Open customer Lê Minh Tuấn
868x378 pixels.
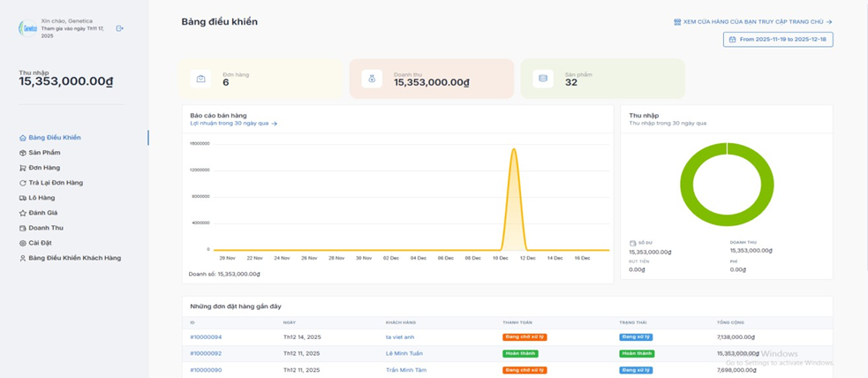(404, 353)
